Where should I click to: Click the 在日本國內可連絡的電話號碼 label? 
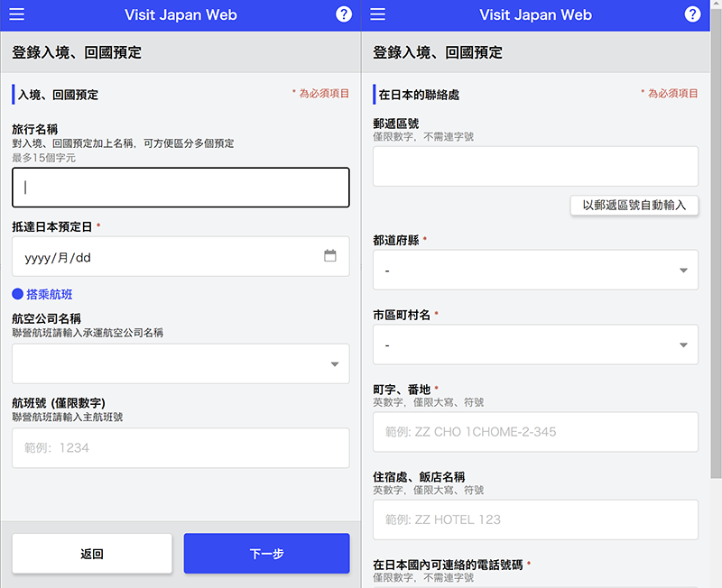(448, 565)
